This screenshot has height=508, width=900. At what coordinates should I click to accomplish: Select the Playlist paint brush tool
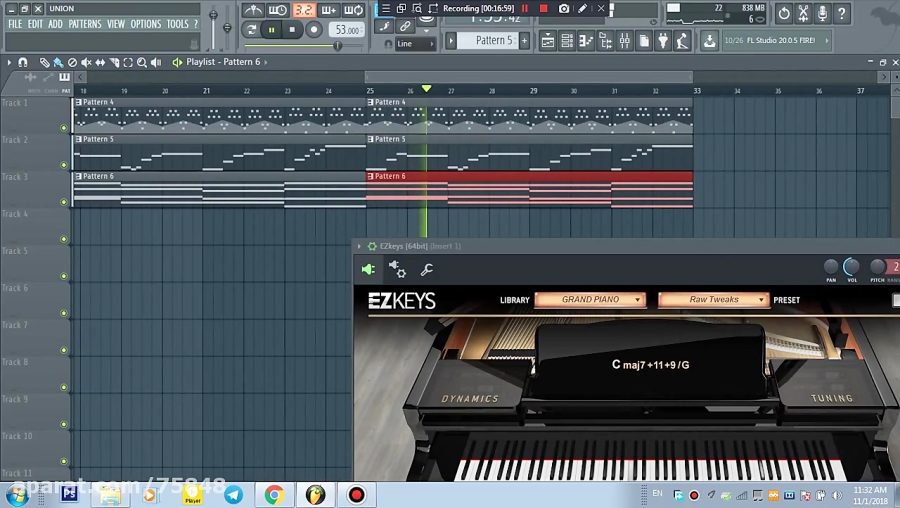pos(58,62)
